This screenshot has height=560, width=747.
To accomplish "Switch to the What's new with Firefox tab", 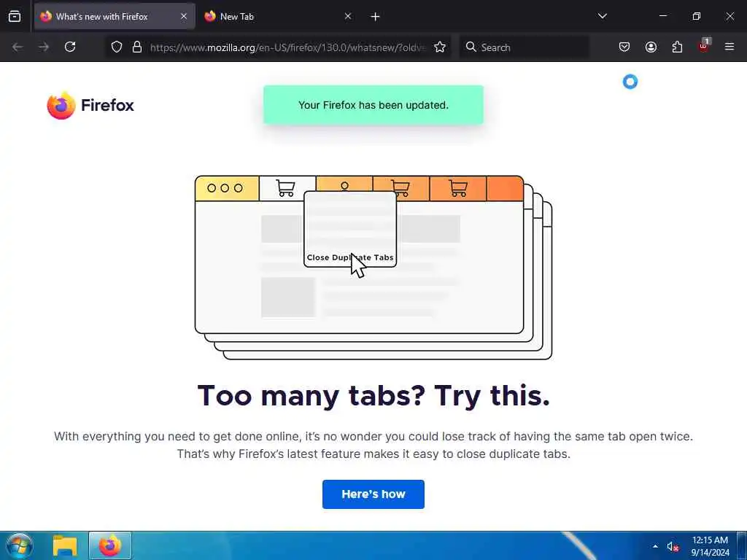I will coord(115,17).
